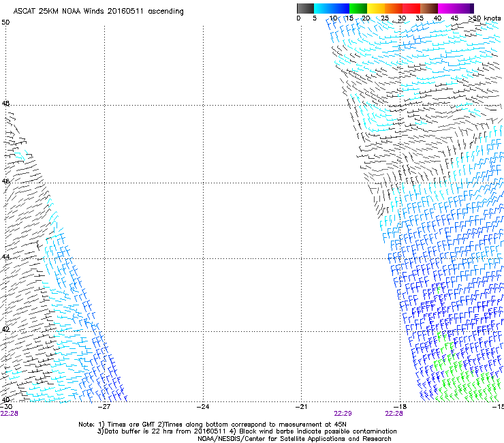Click the cyan-to-blue 5-15 knots color bar segment

332,8
